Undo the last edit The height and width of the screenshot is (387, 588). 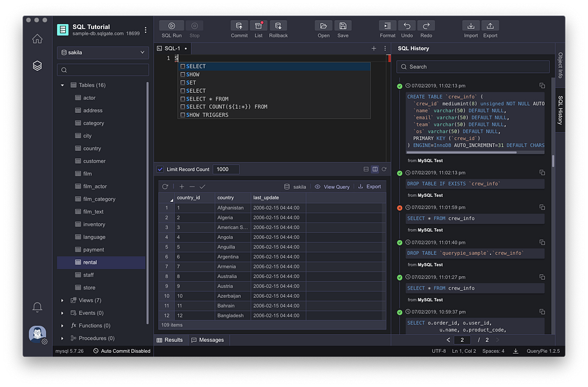(x=407, y=26)
